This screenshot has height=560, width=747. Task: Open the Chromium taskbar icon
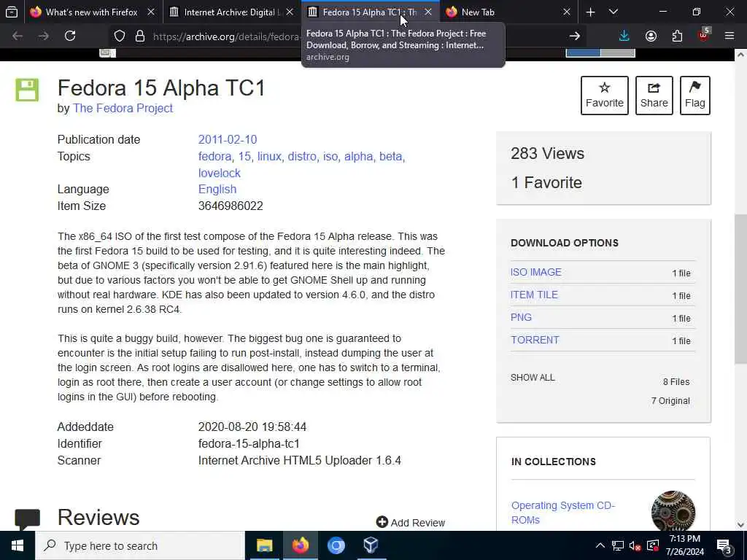point(336,545)
